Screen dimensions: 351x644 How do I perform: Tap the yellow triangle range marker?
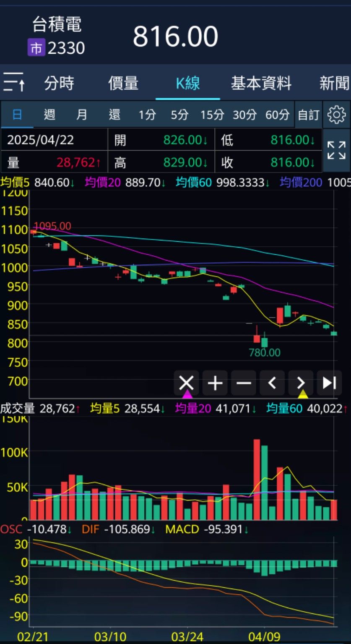click(x=303, y=394)
